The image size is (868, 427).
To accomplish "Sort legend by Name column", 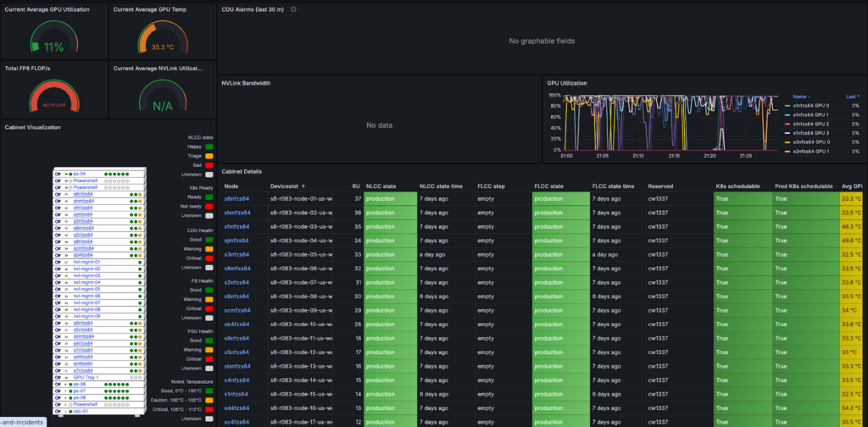I will coord(801,96).
